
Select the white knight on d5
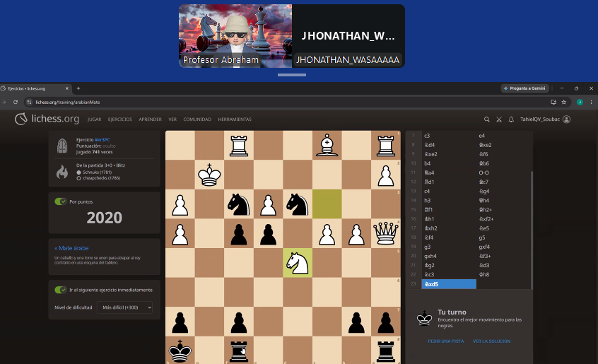click(298, 263)
